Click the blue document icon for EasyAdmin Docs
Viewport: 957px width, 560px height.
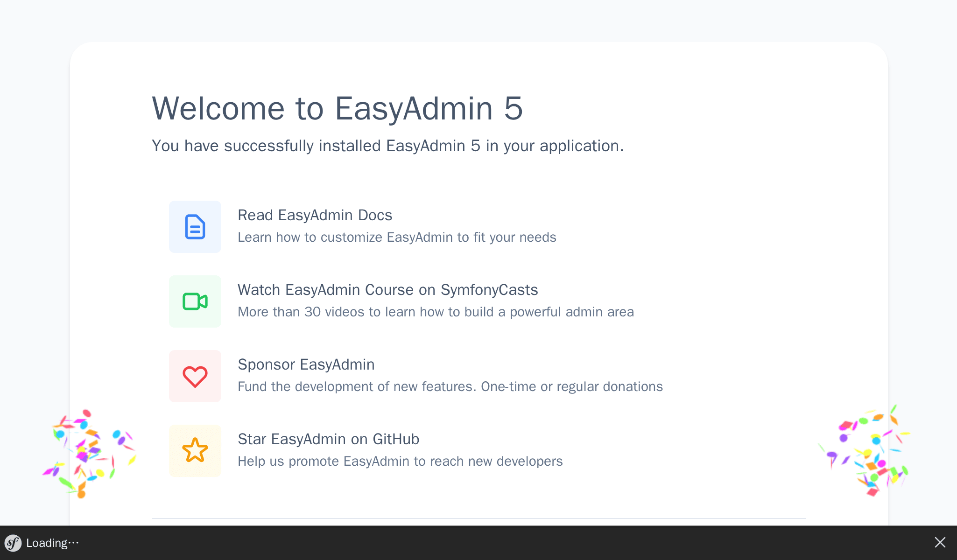click(x=195, y=227)
